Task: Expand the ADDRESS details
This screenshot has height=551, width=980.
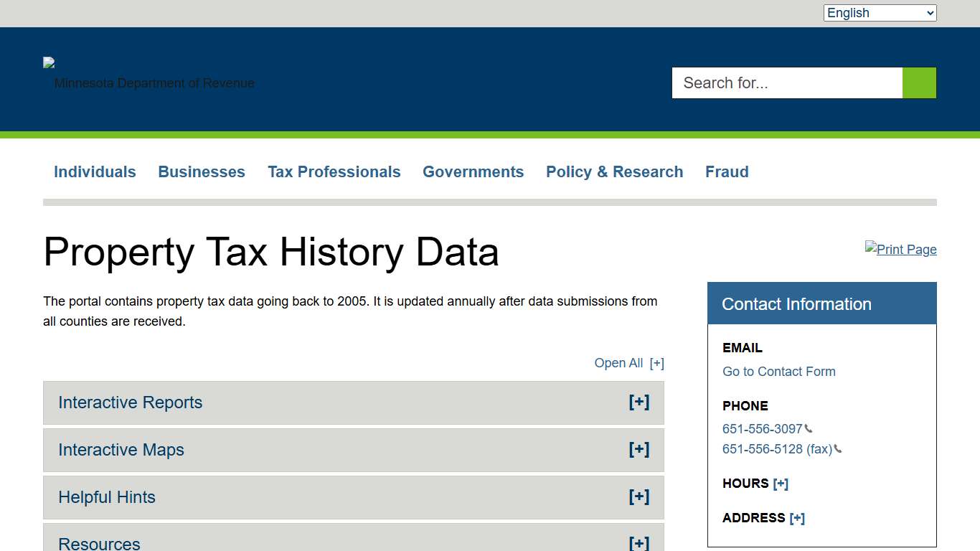Action: click(x=797, y=518)
